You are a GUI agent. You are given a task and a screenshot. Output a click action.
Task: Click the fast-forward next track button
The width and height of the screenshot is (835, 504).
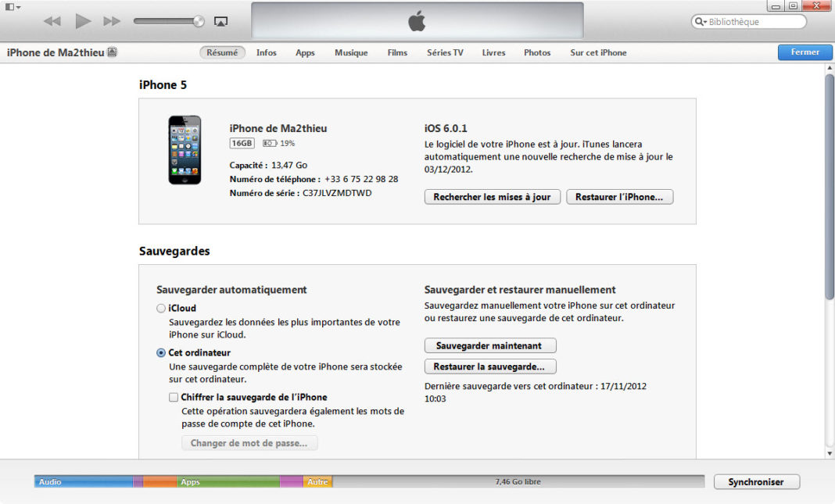click(x=112, y=21)
